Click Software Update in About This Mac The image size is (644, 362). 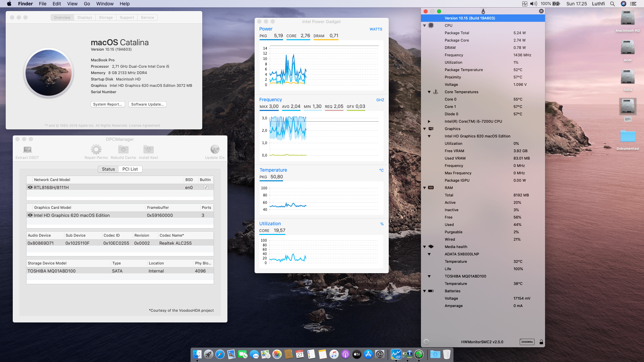147,104
